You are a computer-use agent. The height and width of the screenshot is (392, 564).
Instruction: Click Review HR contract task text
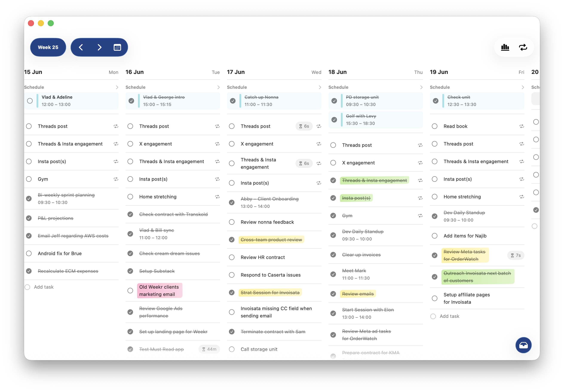[263, 257]
